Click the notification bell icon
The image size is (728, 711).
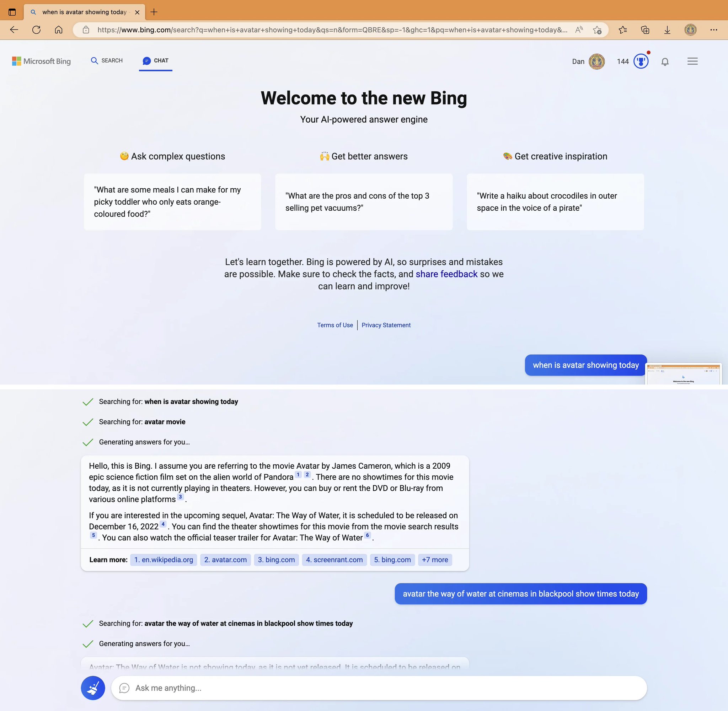click(665, 61)
